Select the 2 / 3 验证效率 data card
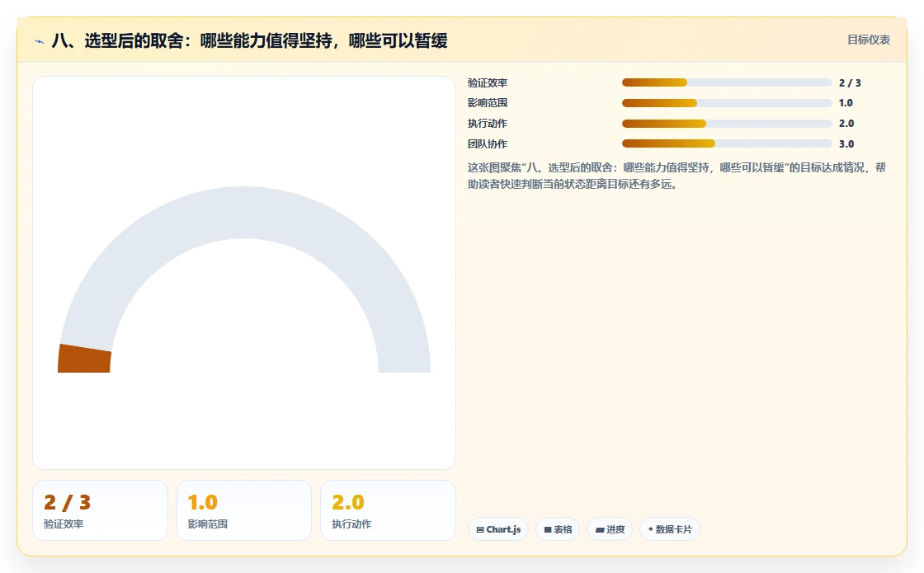The image size is (924, 573). 100,510
